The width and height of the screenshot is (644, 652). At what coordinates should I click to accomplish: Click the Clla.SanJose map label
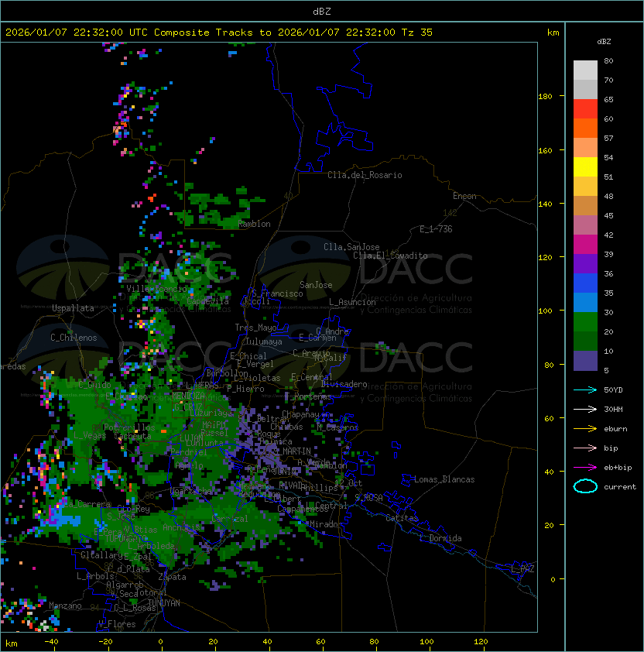pos(351,247)
